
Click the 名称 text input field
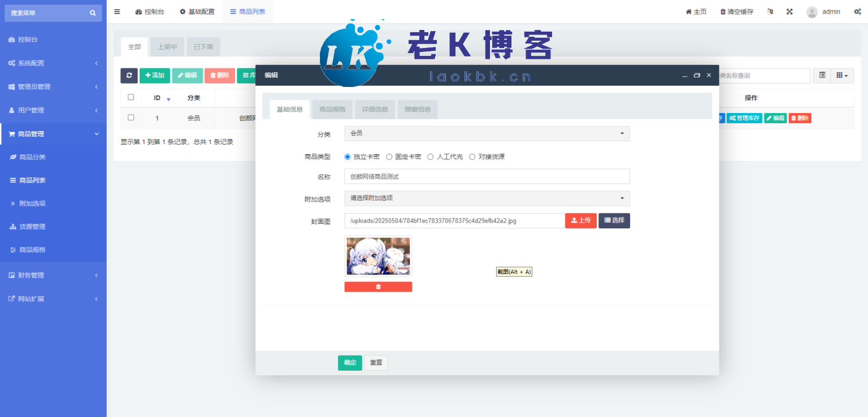click(x=487, y=176)
